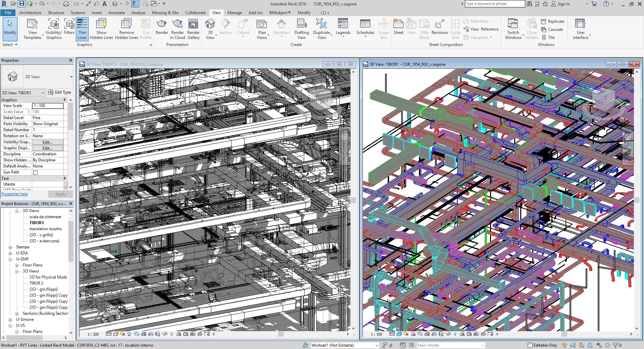Open the Workset1 (Not Editable) dropdown

tap(377, 345)
